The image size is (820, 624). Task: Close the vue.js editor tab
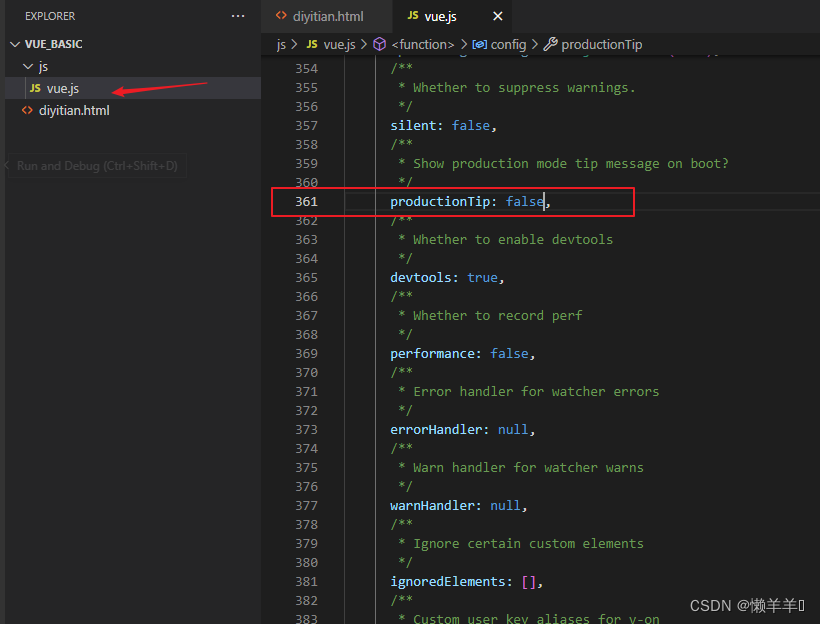click(x=498, y=17)
